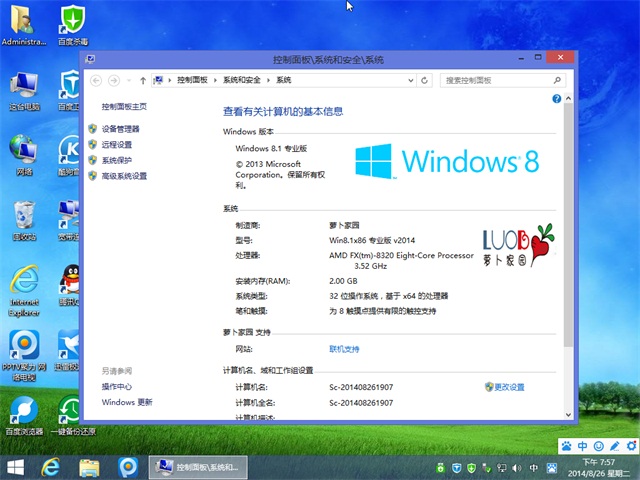Click the 联机支持 website link
Image resolution: width=640 pixels, height=480 pixels.
pyautogui.click(x=345, y=349)
